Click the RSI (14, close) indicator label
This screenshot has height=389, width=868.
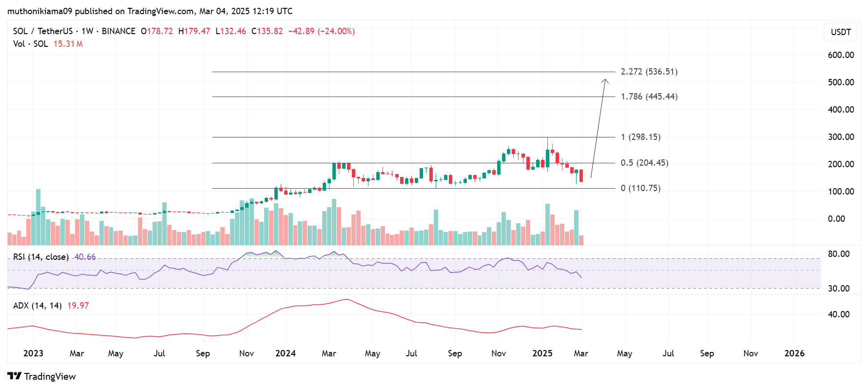pos(41,257)
